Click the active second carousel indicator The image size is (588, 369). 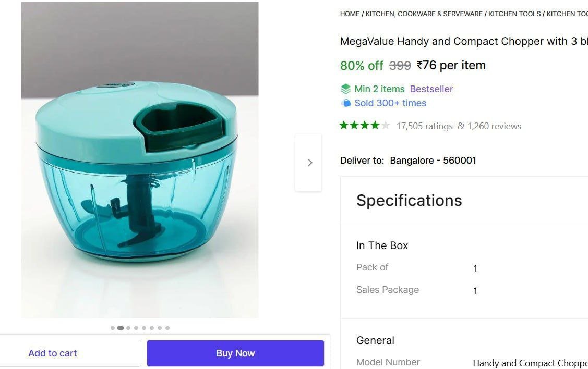pos(121,328)
